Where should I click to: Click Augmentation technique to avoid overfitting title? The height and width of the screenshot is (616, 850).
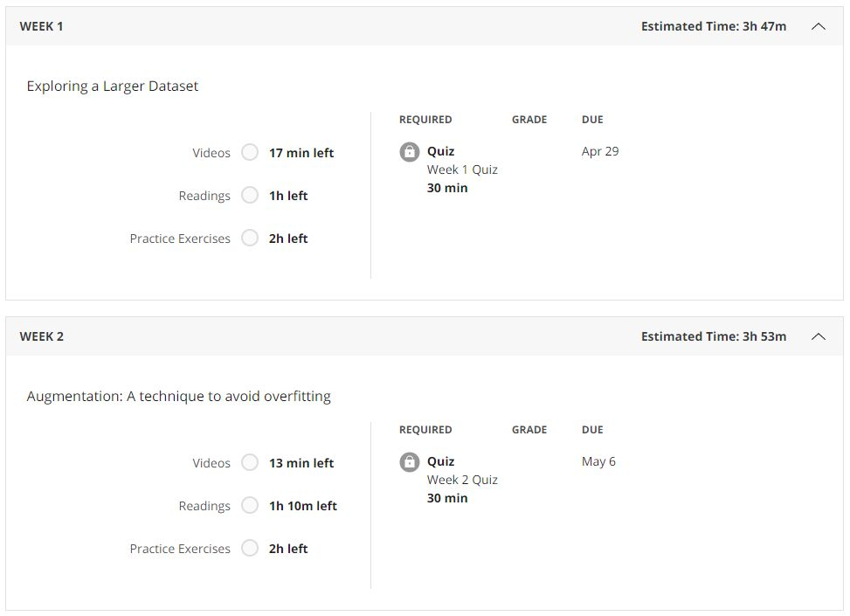tap(178, 396)
